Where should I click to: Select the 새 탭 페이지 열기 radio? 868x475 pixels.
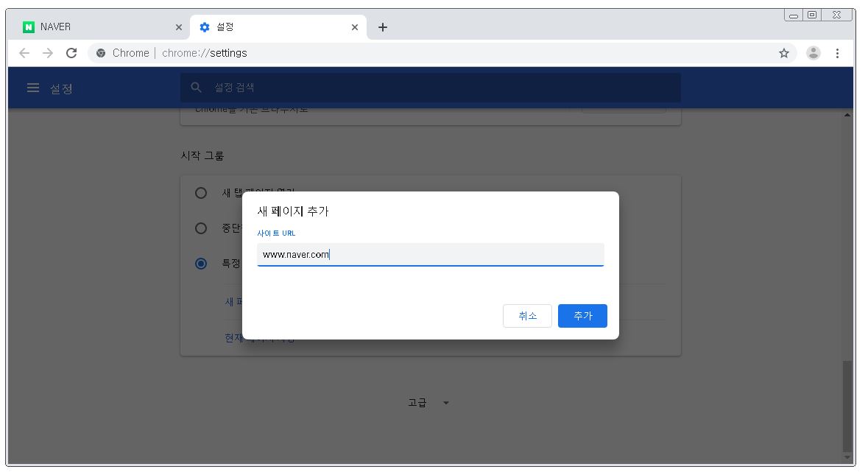pos(201,193)
